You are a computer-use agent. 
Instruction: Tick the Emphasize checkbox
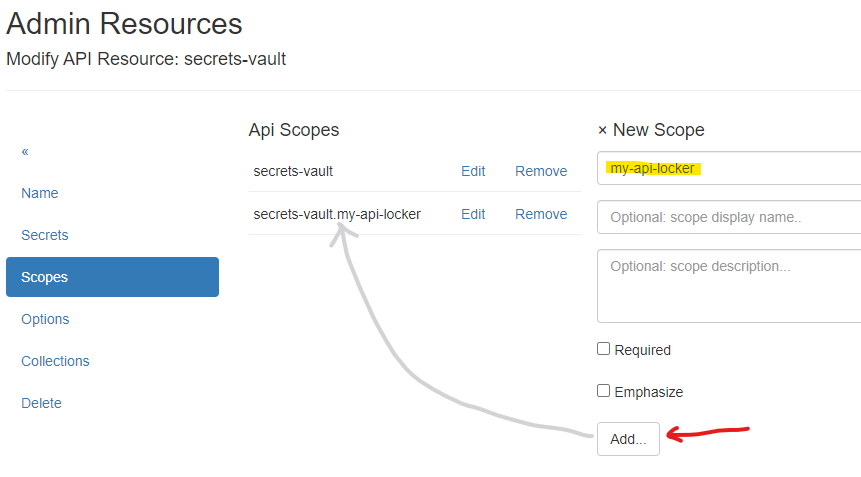[x=603, y=391]
